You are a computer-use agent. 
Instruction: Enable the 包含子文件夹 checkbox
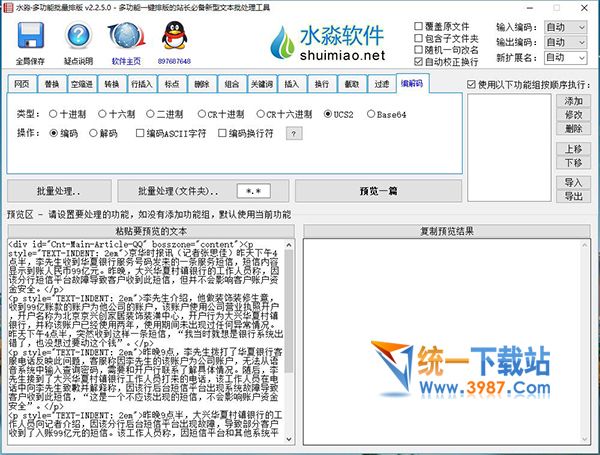[x=419, y=38]
